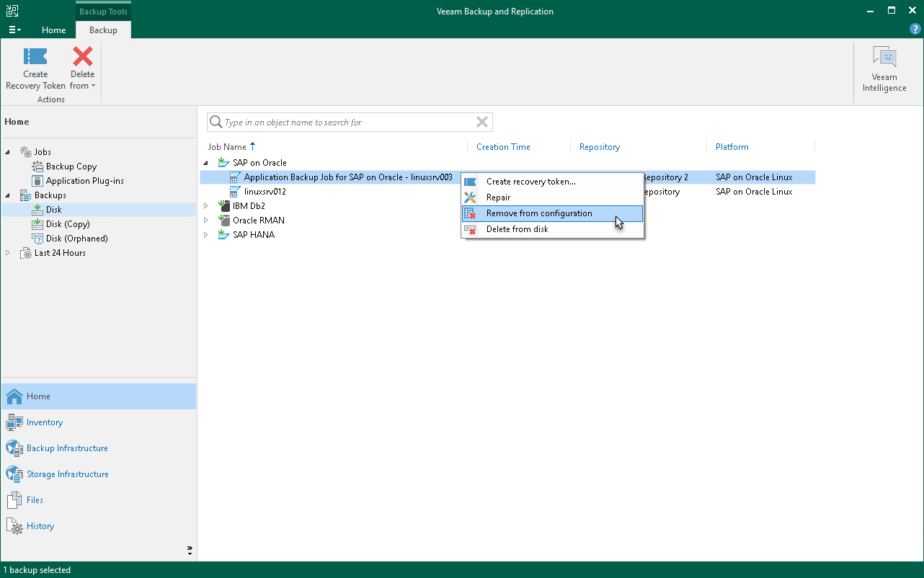Select the Backup ribbon tab
Screen dimensions: 924x578
point(103,30)
